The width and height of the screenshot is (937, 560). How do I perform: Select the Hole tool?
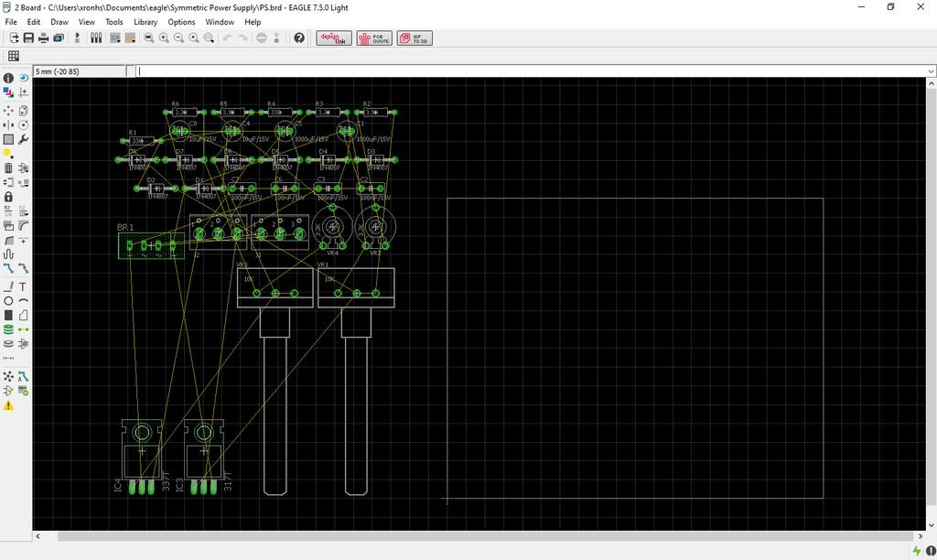point(8,344)
